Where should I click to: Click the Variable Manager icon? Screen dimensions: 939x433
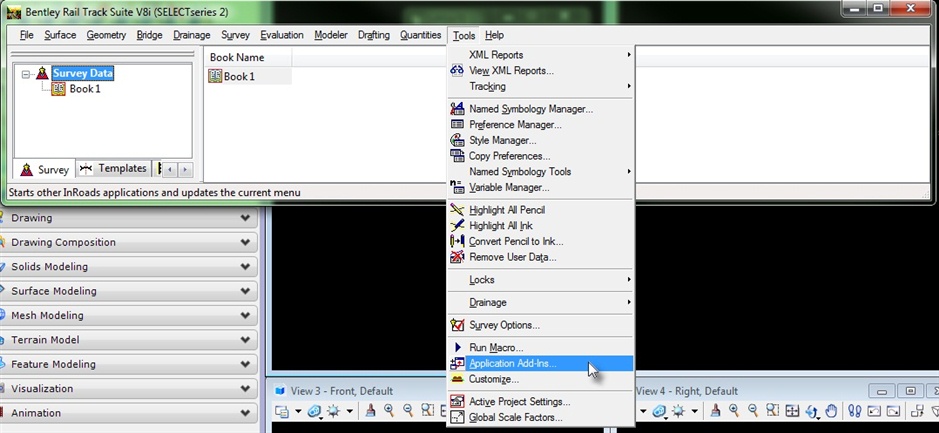point(457,187)
